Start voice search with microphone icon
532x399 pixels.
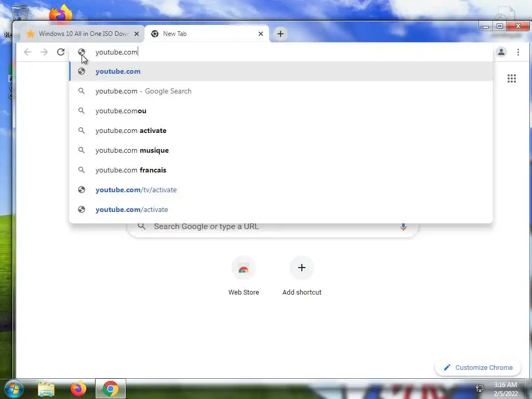point(403,227)
